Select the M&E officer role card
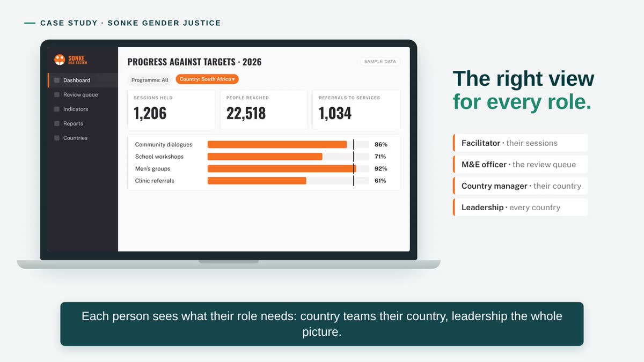 pos(521,165)
